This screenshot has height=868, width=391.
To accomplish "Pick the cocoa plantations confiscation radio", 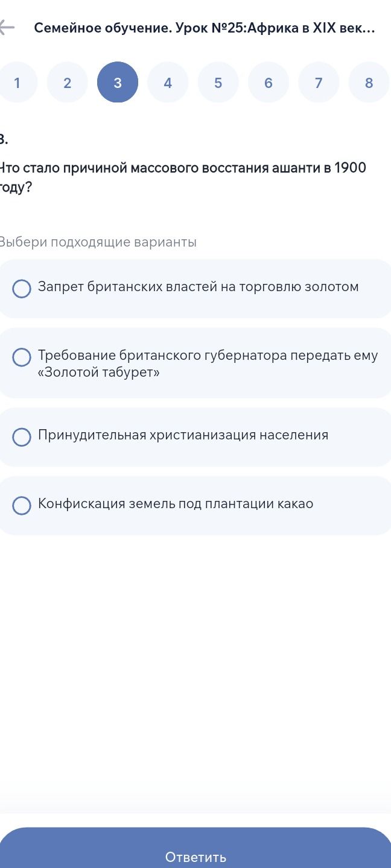I will [x=22, y=506].
